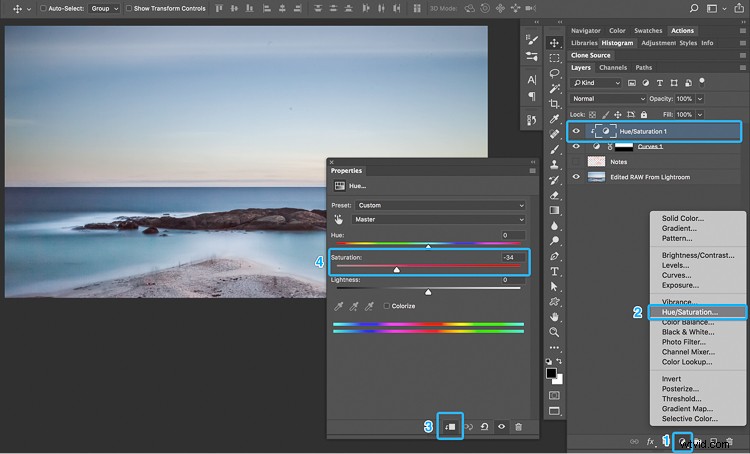Viewport: 750px width, 454px height.
Task: Delete adjustment layer via Properties trash icon
Action: point(518,426)
